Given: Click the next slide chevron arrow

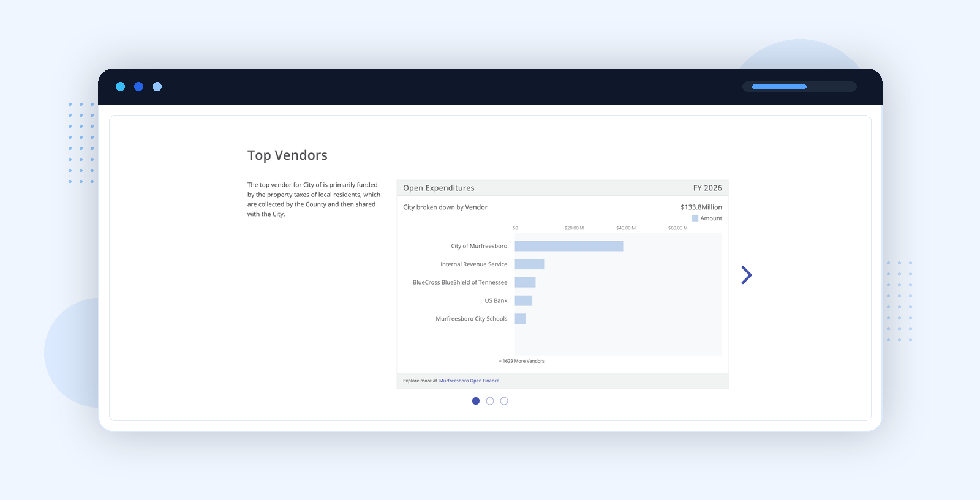Looking at the screenshot, I should 747,275.
